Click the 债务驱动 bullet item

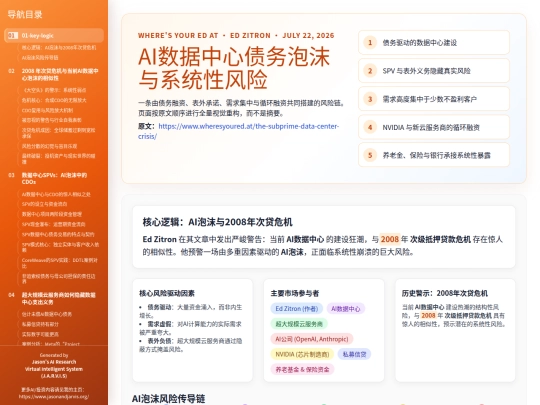190,311
